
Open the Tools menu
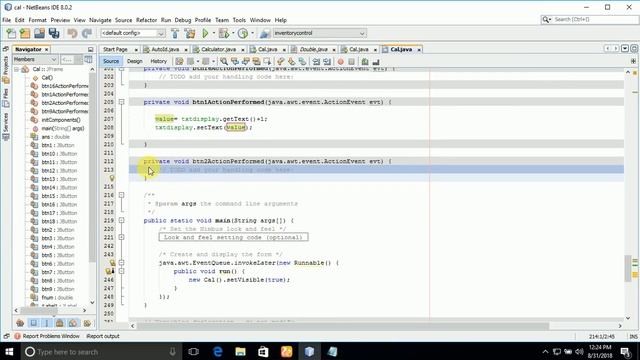(239, 20)
